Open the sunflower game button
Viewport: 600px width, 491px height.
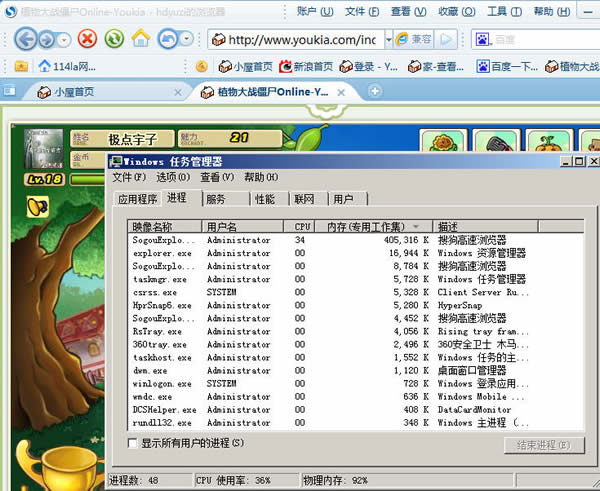click(x=443, y=141)
